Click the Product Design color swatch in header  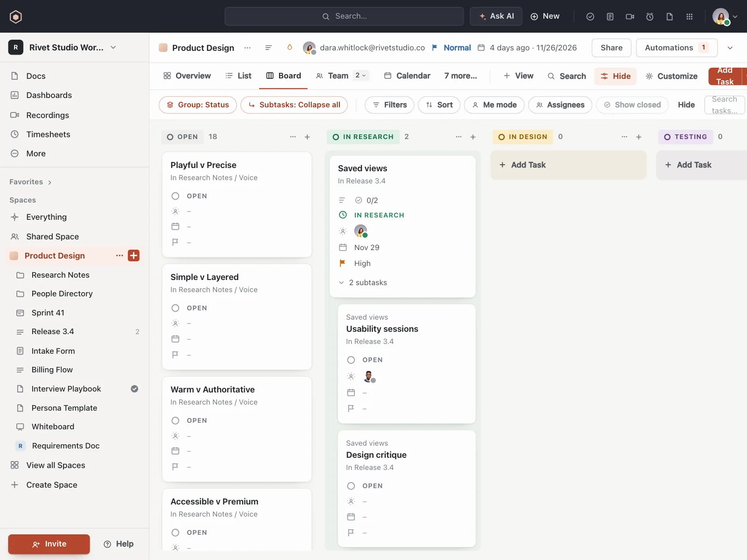[x=163, y=48]
